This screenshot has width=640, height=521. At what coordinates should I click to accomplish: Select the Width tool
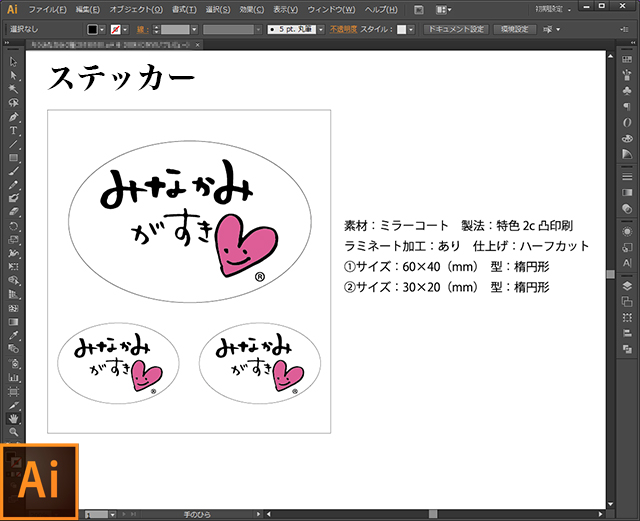point(13,253)
